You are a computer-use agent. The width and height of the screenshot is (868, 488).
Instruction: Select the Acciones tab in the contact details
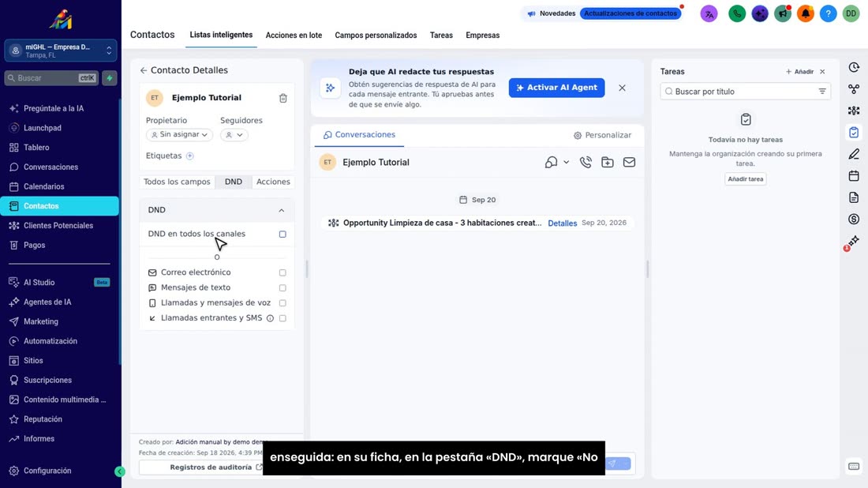[x=273, y=182]
